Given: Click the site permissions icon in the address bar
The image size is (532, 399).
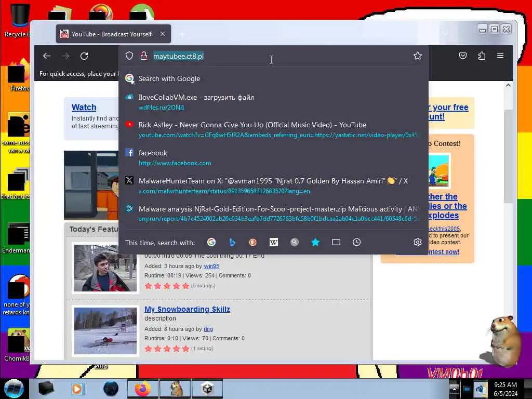Looking at the screenshot, I should point(144,56).
